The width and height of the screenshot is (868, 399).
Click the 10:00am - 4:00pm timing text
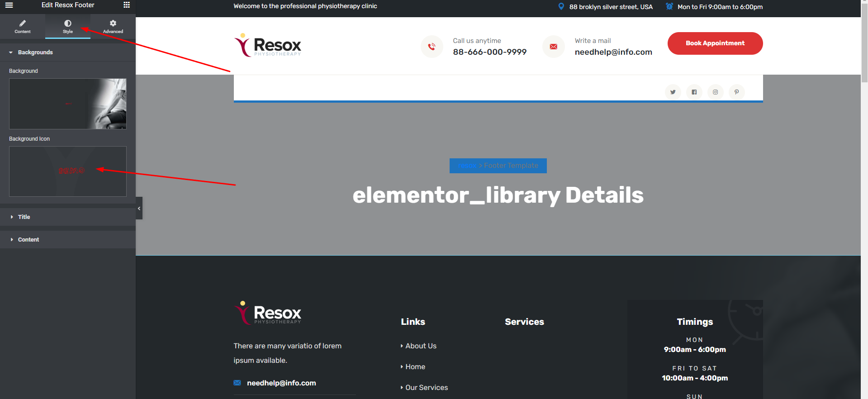(x=695, y=378)
